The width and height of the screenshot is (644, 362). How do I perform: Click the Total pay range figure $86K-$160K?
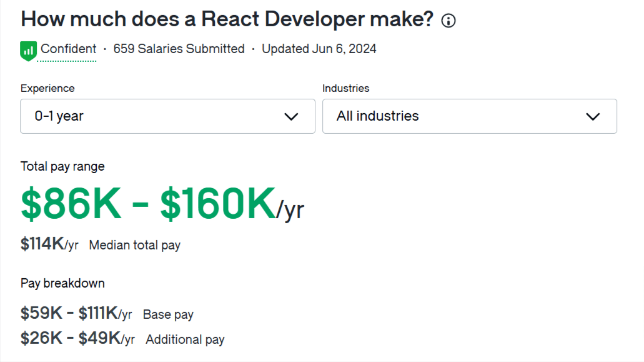tap(149, 204)
